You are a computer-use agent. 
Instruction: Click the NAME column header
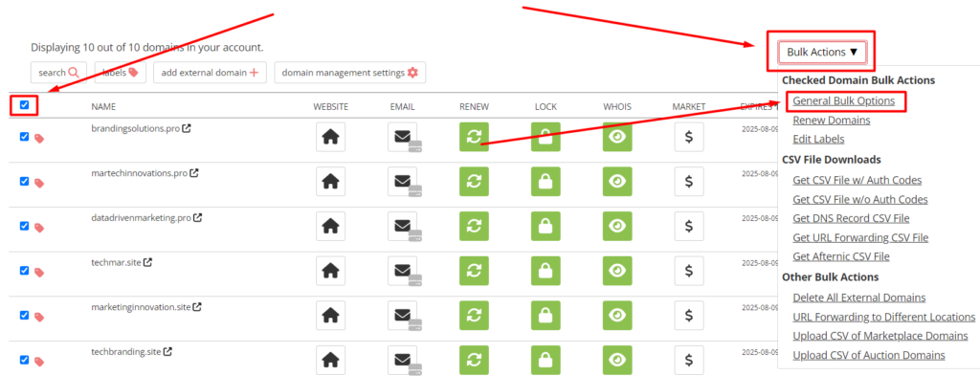pos(103,107)
